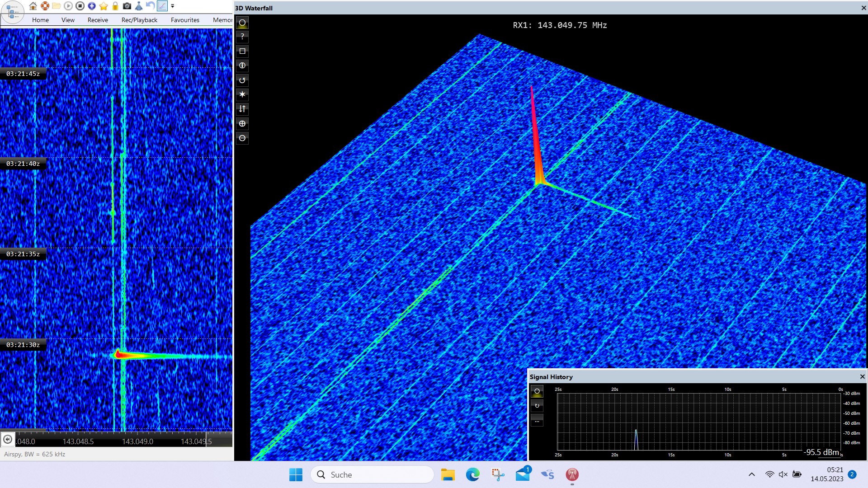Click the 03:21:35z waterfall time marker

click(23, 254)
